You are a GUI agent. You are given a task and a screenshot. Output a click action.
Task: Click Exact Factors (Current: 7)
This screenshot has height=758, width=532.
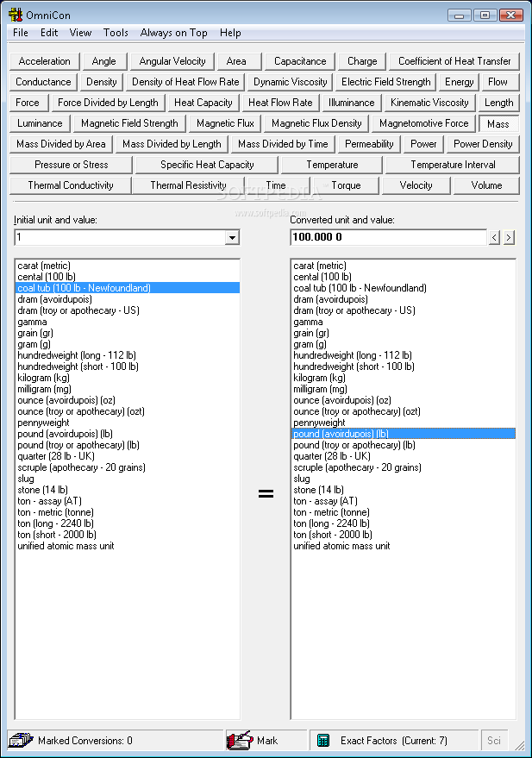point(394,741)
